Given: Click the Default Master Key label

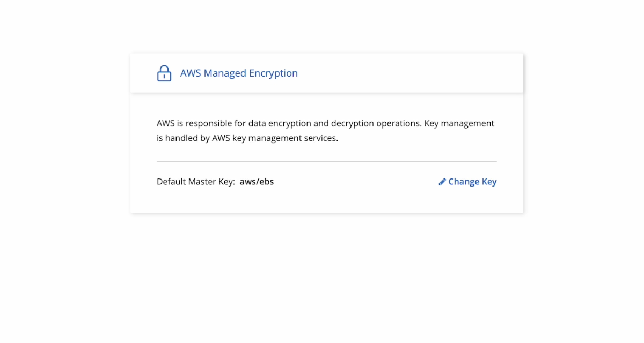Looking at the screenshot, I should (x=195, y=182).
